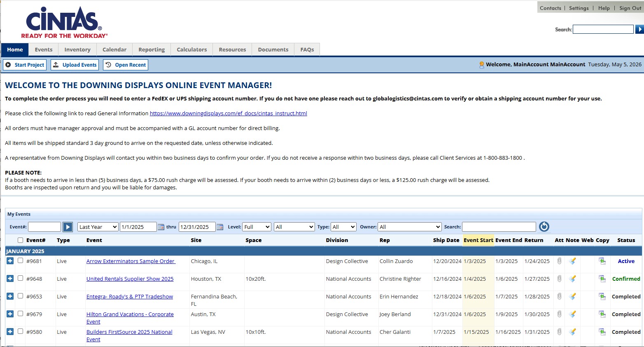Open the Type filter dropdown
The height and width of the screenshot is (347, 644).
[343, 227]
